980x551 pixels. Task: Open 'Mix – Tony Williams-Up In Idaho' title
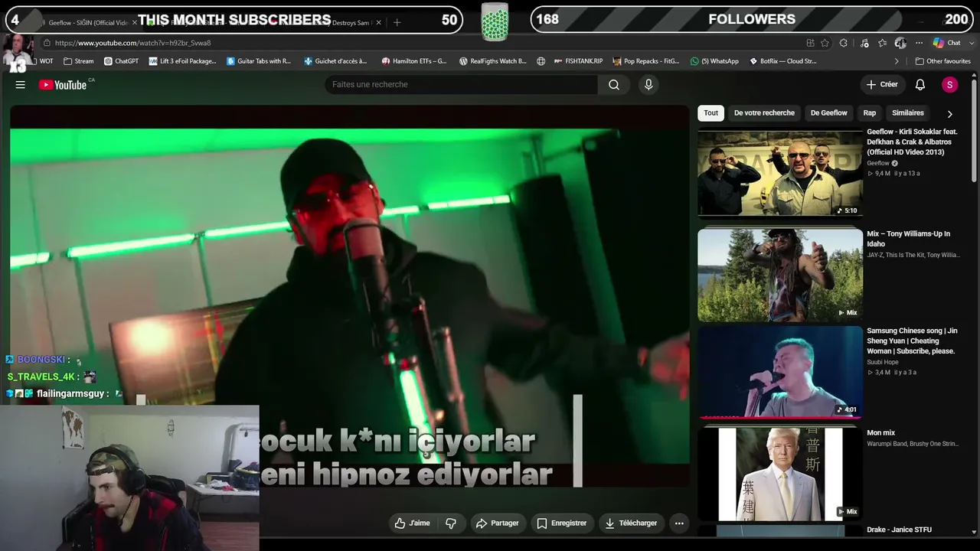tap(909, 239)
